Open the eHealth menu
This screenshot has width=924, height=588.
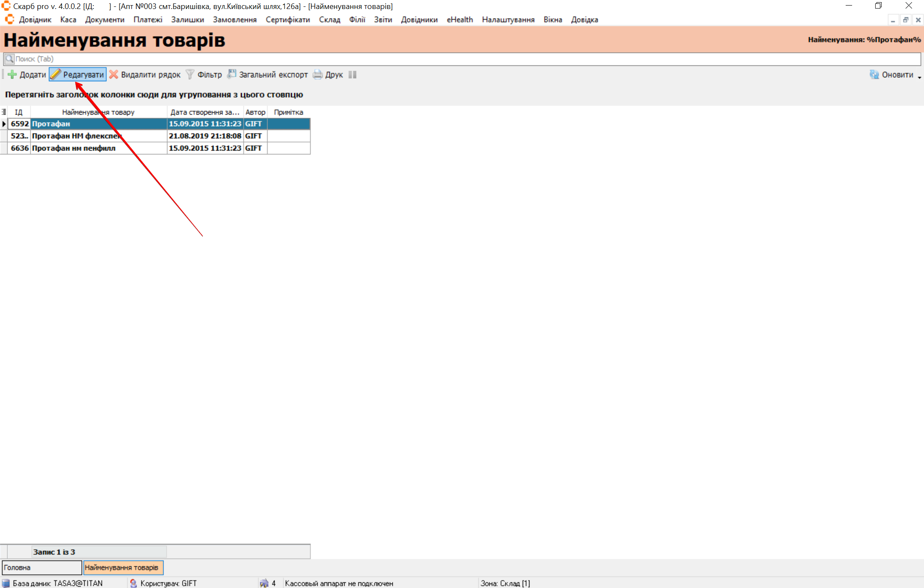point(460,20)
